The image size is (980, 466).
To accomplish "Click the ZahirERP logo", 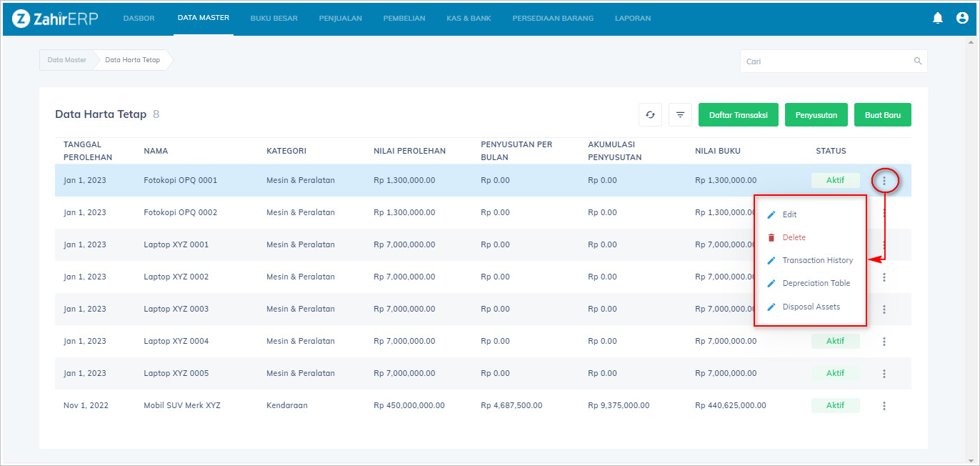I will coord(54,19).
